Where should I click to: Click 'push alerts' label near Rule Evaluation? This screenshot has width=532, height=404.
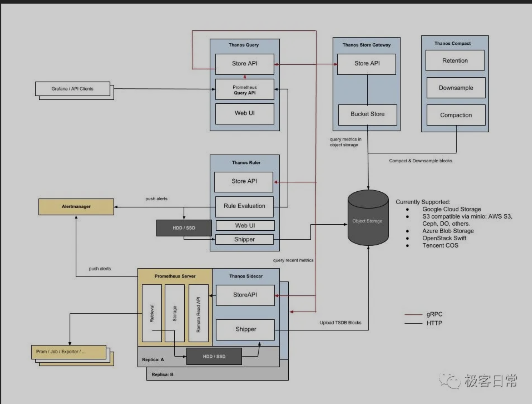156,199
